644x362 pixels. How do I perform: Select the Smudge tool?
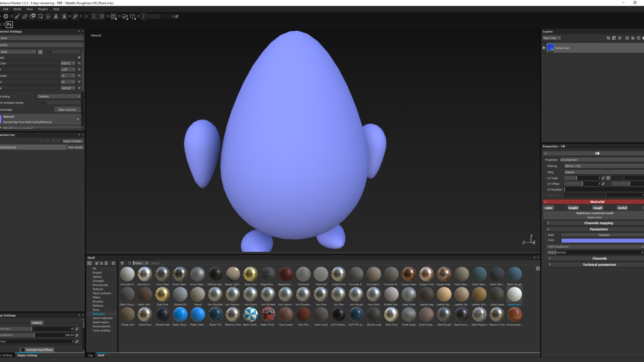point(48,16)
